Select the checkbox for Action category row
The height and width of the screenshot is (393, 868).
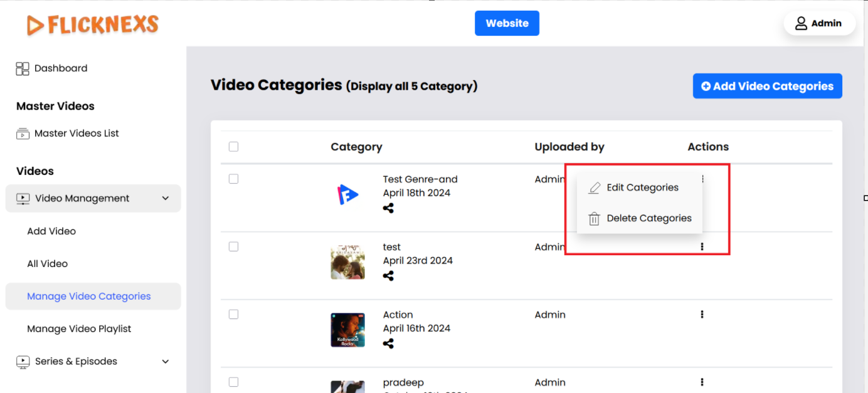[x=233, y=315]
